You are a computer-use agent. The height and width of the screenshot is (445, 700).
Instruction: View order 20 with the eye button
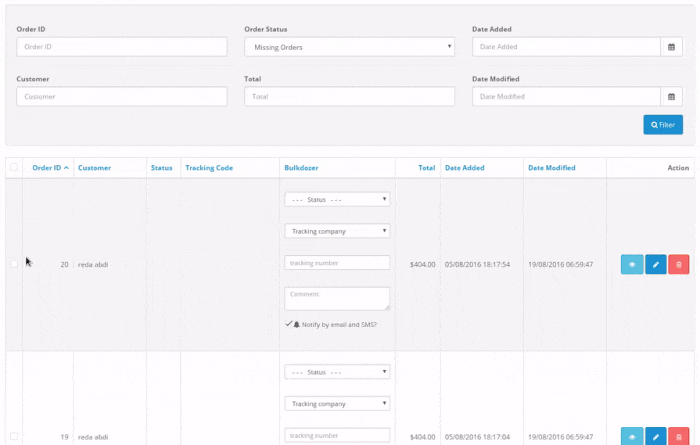[632, 265]
